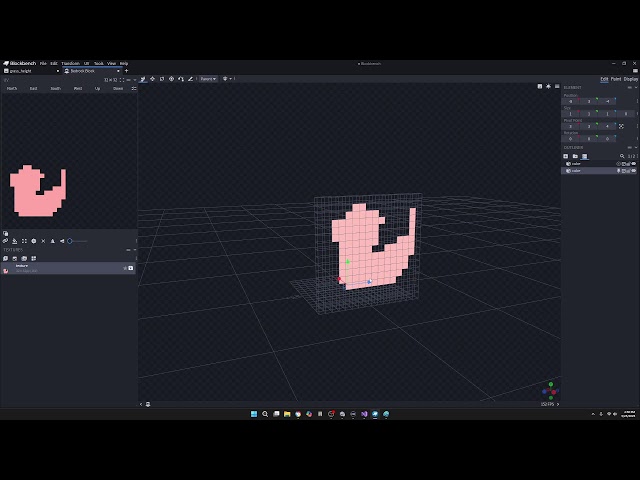Collapse the Textures panel arrow
Image resolution: width=640 pixels, height=480 pixels.
135,250
